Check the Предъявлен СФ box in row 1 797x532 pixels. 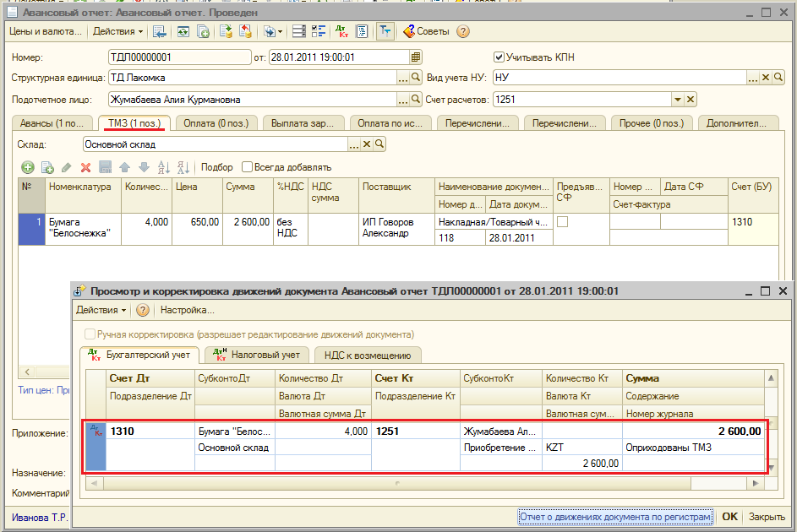(563, 221)
